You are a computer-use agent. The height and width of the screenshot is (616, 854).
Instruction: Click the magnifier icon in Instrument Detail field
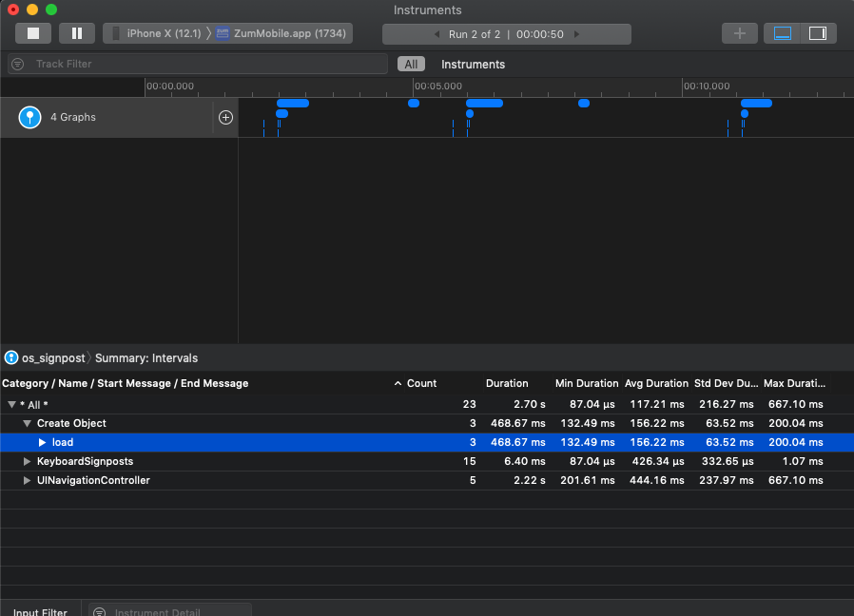pos(100,609)
